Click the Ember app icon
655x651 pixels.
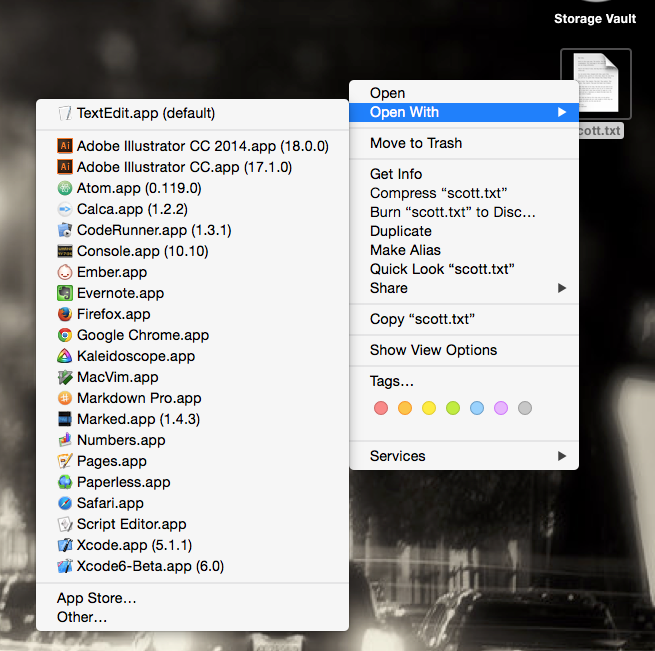coord(65,272)
